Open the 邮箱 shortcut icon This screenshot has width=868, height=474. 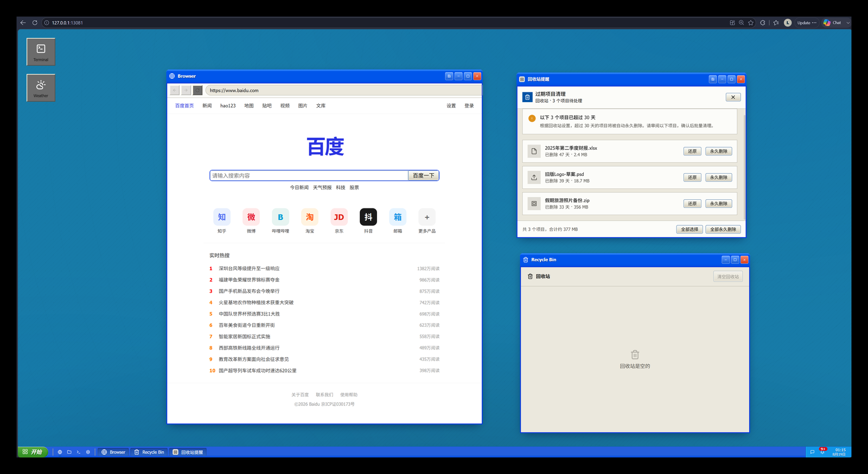point(398,217)
